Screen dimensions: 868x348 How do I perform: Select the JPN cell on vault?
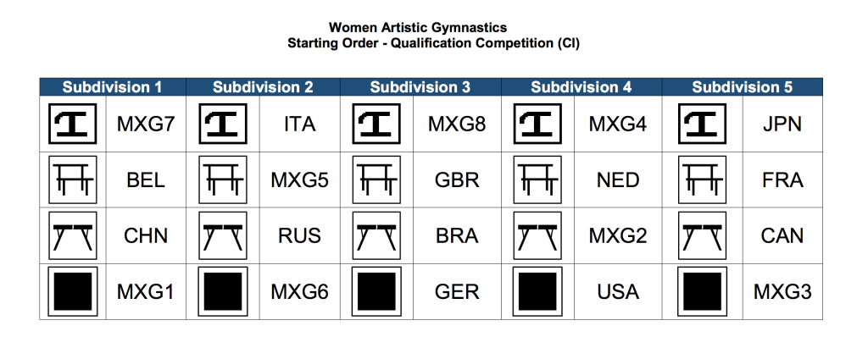point(782,124)
